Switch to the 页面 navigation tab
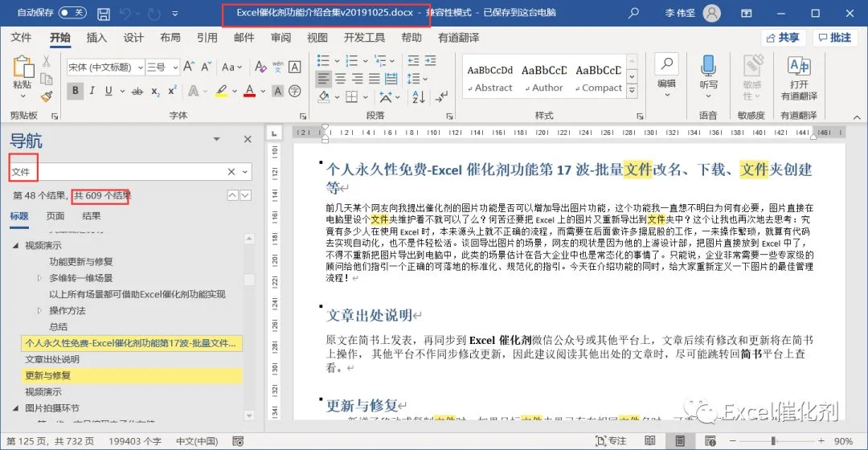The height and width of the screenshot is (450, 868). (x=55, y=216)
